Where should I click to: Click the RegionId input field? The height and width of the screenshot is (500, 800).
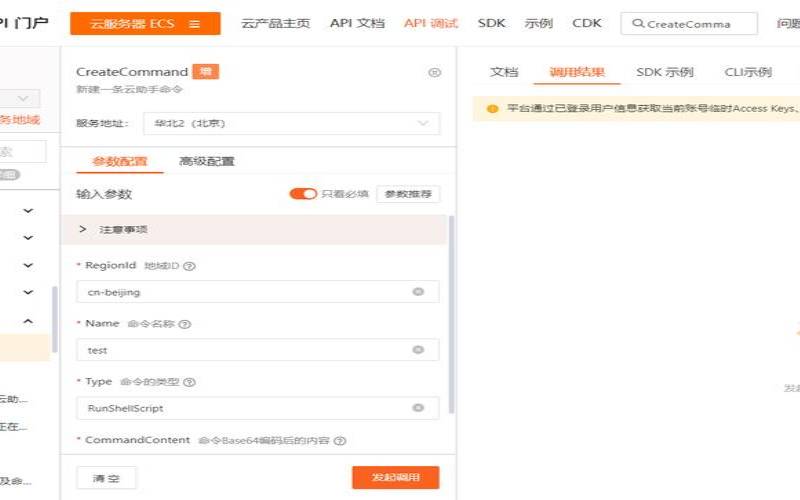[x=258, y=292]
